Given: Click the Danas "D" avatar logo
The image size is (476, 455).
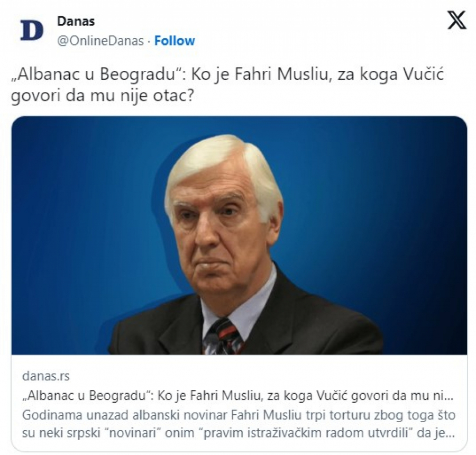Looking at the screenshot, I should (x=32, y=30).
